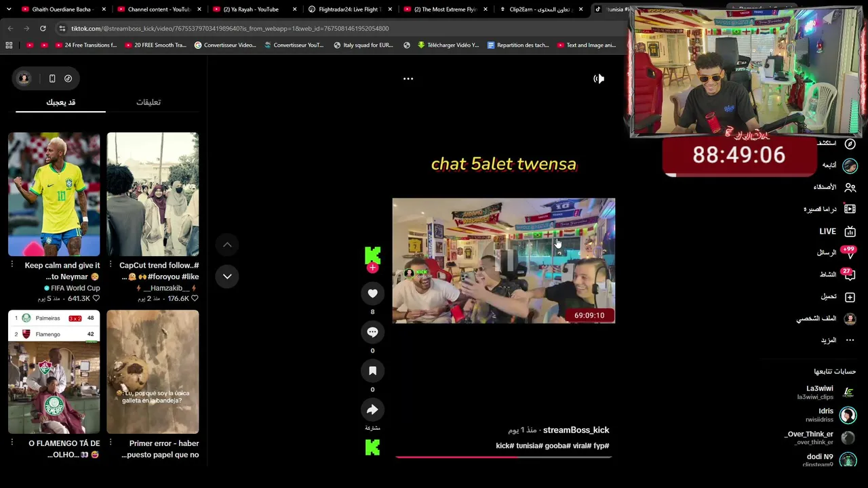Go to the next video with the down chevron
868x488 pixels.
[x=227, y=276]
